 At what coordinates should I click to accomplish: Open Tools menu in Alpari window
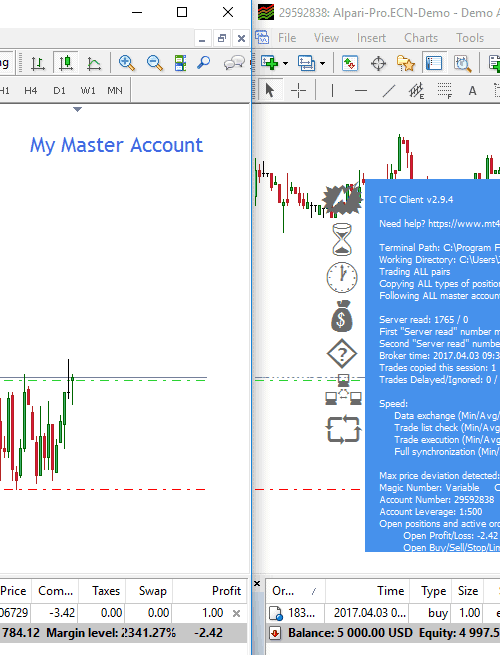[x=470, y=38]
